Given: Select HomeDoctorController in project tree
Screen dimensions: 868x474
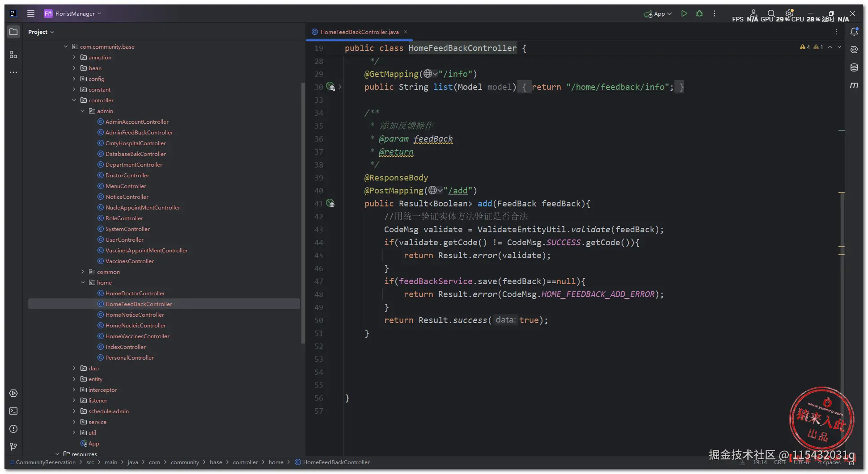Looking at the screenshot, I should pyautogui.click(x=135, y=293).
